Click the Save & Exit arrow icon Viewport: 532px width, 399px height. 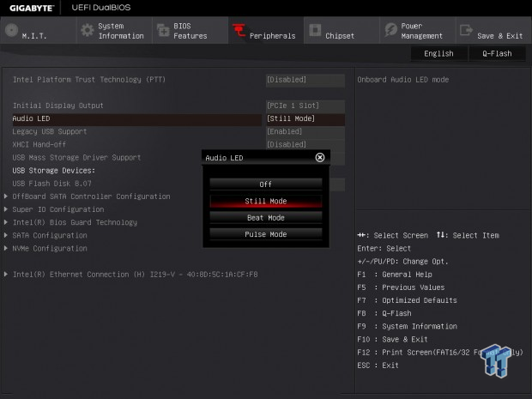(x=466, y=30)
